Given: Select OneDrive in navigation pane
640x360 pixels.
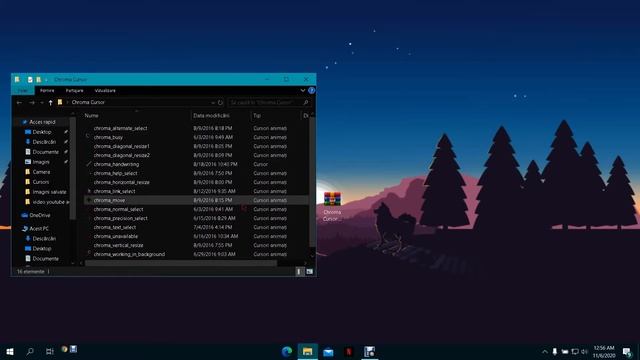Looking at the screenshot, I should coord(40,215).
